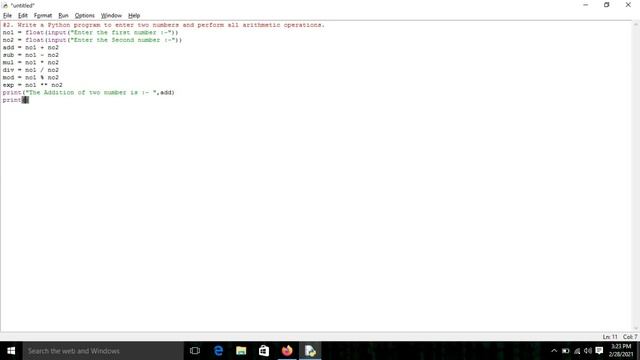Open the Format menu
The width and height of the screenshot is (640, 360).
pyautogui.click(x=43, y=16)
